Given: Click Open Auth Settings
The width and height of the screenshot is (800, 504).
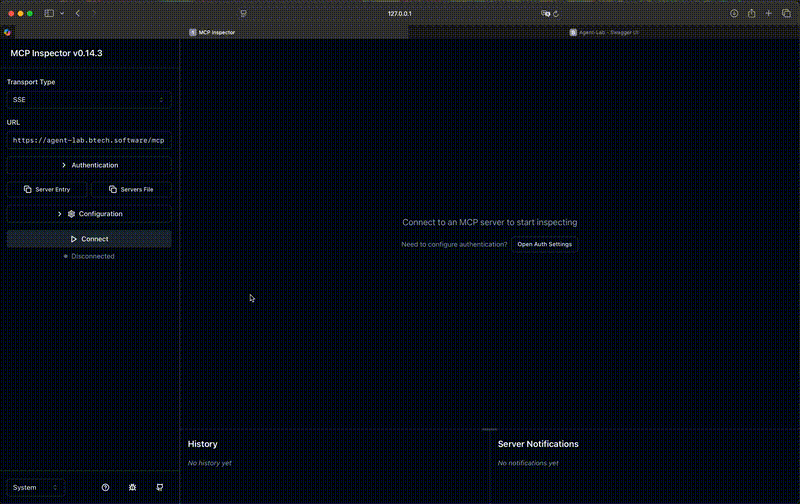Looking at the screenshot, I should pos(544,244).
